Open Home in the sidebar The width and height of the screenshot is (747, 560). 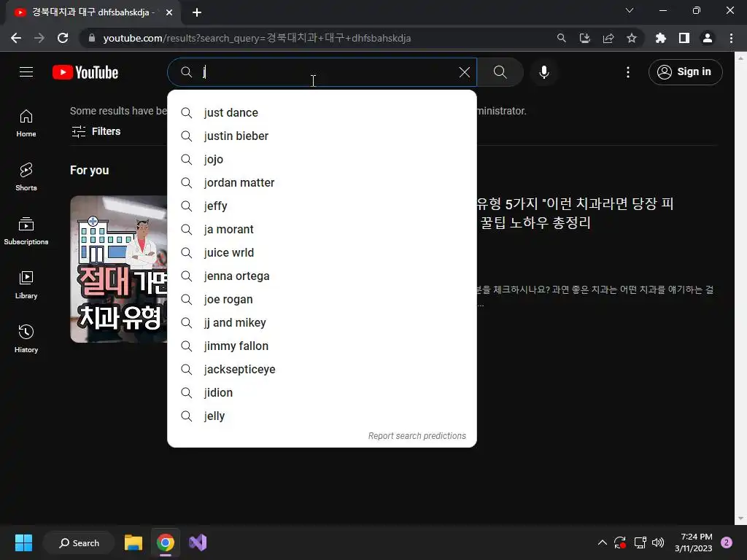pyautogui.click(x=26, y=122)
